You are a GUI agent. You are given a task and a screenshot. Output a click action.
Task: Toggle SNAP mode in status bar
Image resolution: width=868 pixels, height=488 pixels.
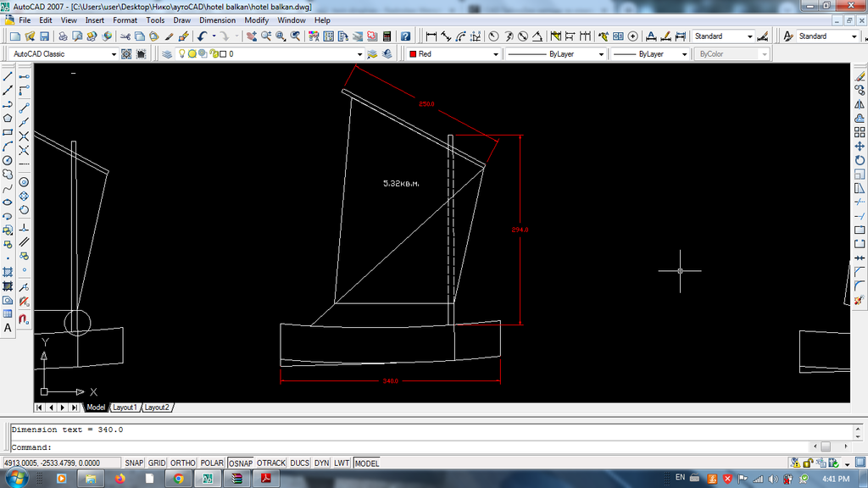[134, 463]
